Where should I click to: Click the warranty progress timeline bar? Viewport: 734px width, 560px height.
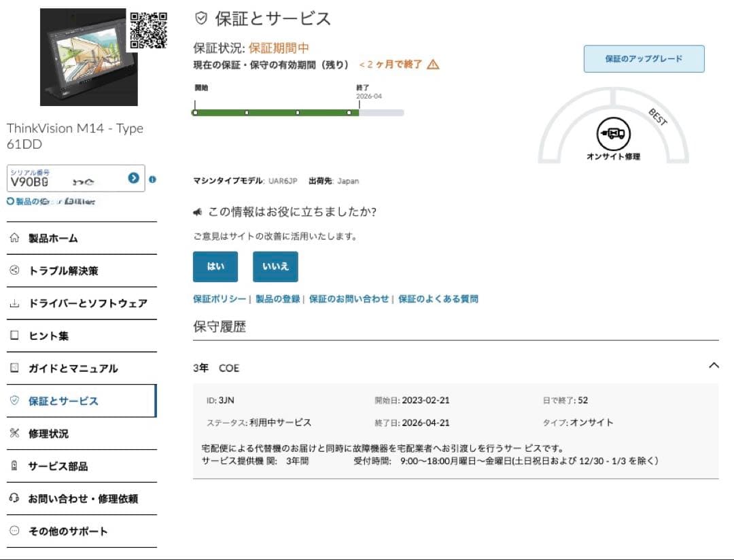click(x=299, y=113)
